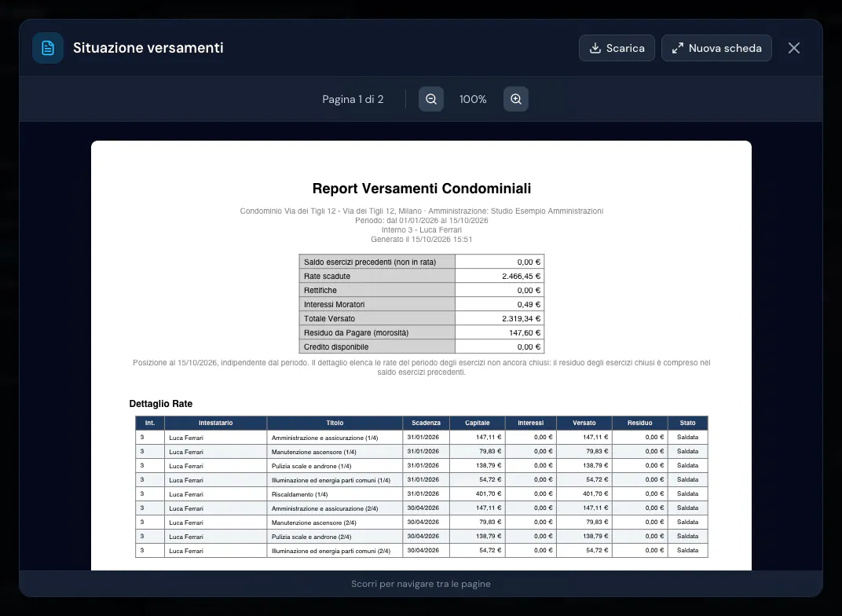This screenshot has width=842, height=616.
Task: Click the document icon beside Situazione versamenti
Action: (x=48, y=48)
